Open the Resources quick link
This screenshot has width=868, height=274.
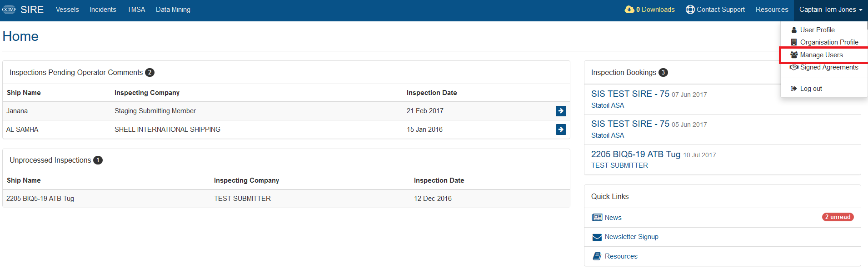click(x=621, y=256)
